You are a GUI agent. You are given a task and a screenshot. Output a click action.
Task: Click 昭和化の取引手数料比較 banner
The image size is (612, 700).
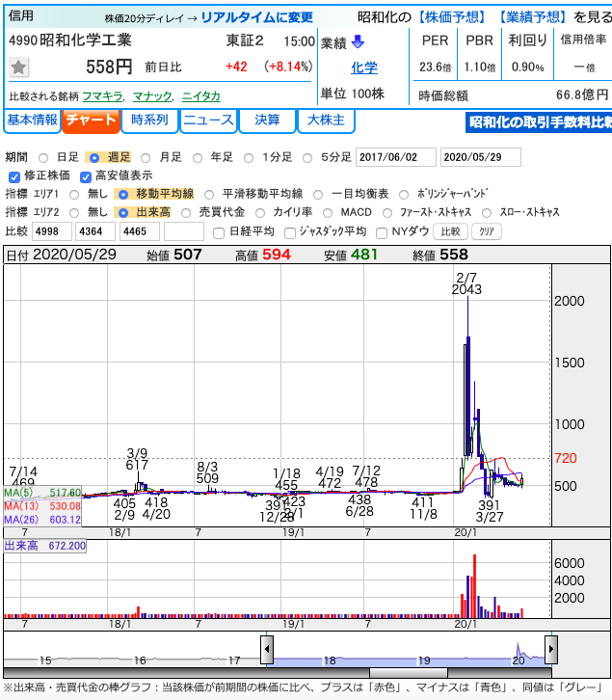[539, 122]
